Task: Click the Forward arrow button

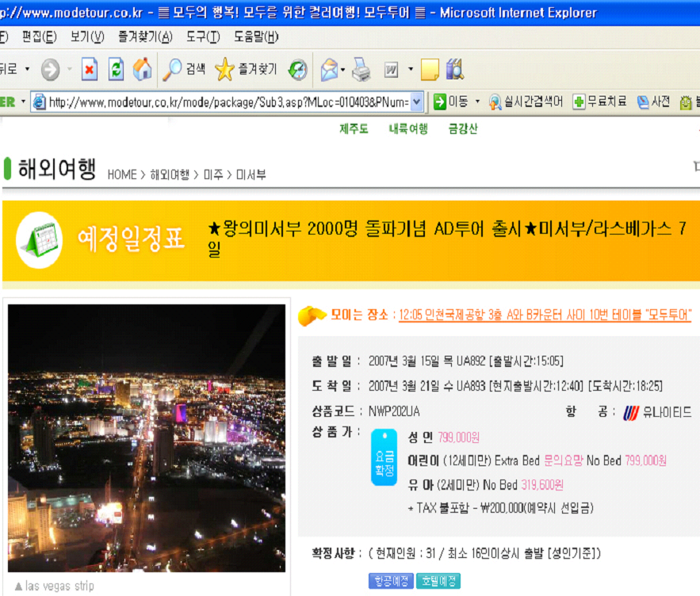Action: click(50, 70)
